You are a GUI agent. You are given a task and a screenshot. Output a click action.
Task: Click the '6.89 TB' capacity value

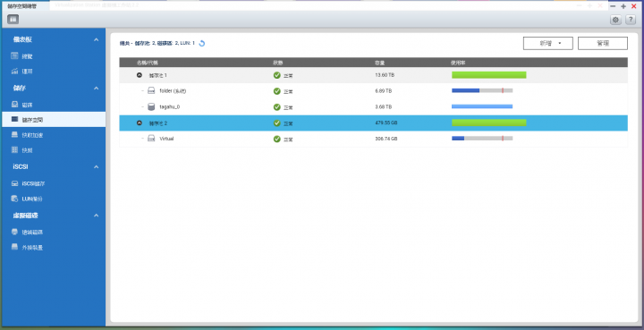[383, 90]
